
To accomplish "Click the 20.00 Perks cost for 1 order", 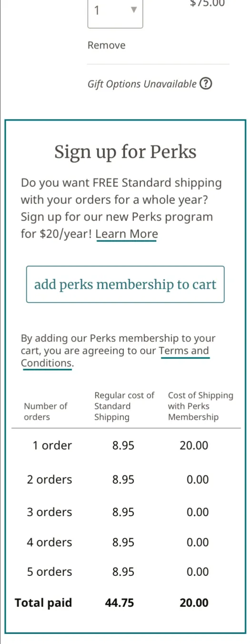I will pos(194,446).
